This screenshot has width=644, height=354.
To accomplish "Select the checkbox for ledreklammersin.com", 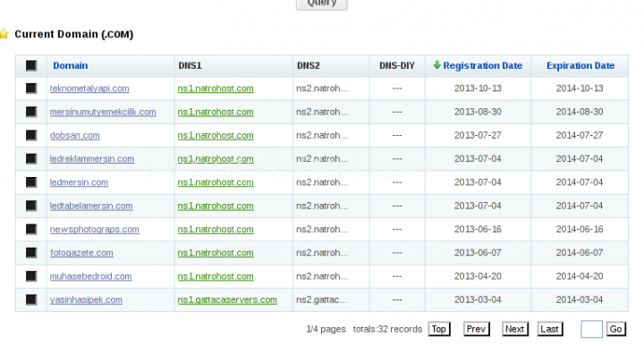I will (31, 158).
